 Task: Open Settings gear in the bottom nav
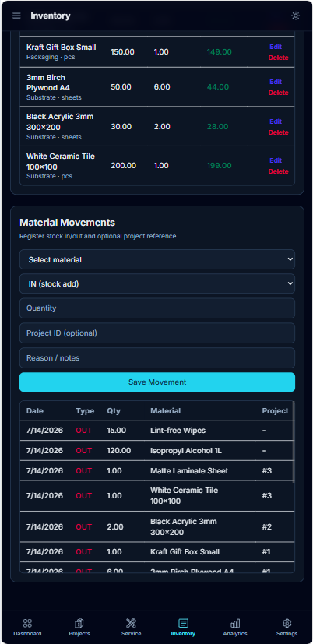pos(287,628)
